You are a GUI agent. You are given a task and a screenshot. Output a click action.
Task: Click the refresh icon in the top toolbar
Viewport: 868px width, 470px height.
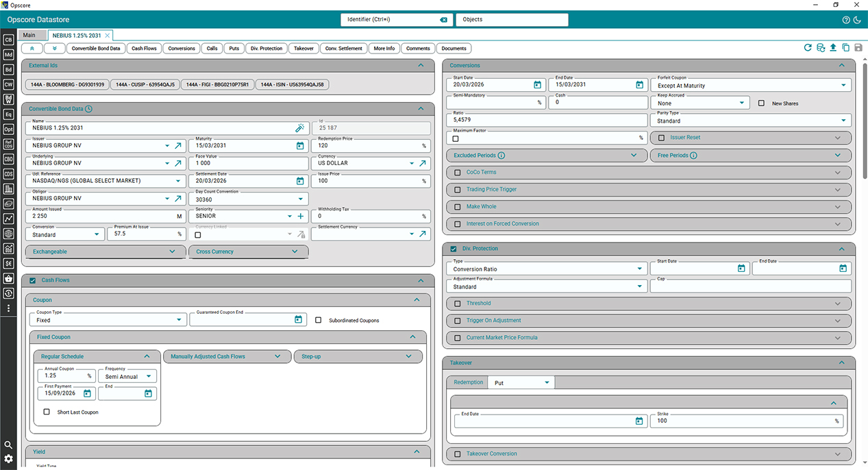tap(808, 48)
